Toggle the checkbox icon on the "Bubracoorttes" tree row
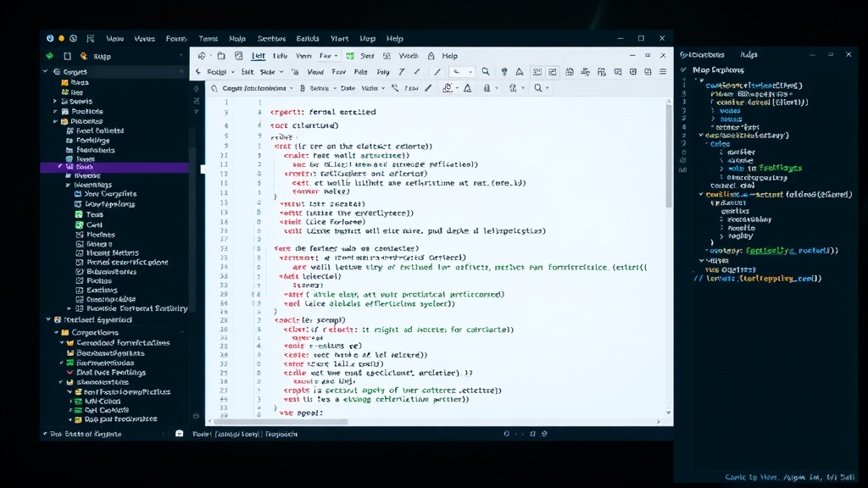This screenshot has width=868, height=488. point(80,272)
